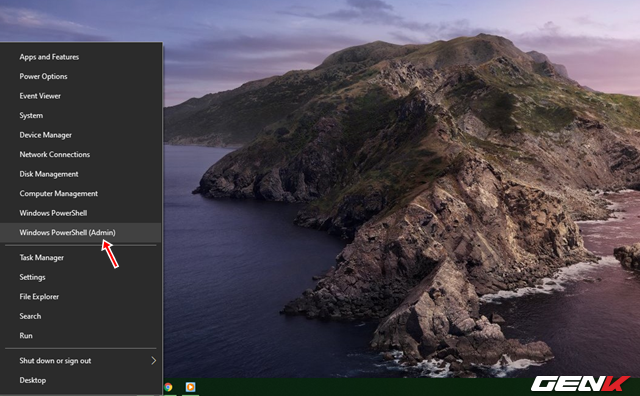Select the Search menu entry

coord(81,316)
